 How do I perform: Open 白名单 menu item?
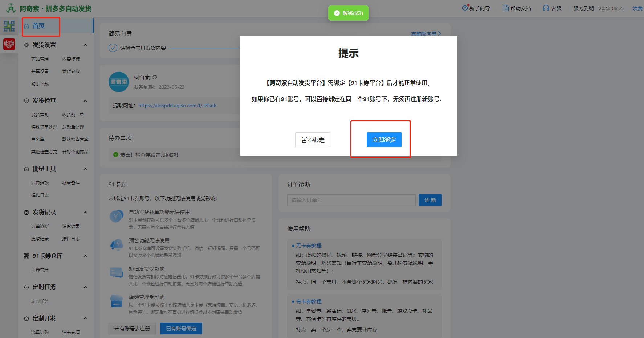(x=38, y=139)
